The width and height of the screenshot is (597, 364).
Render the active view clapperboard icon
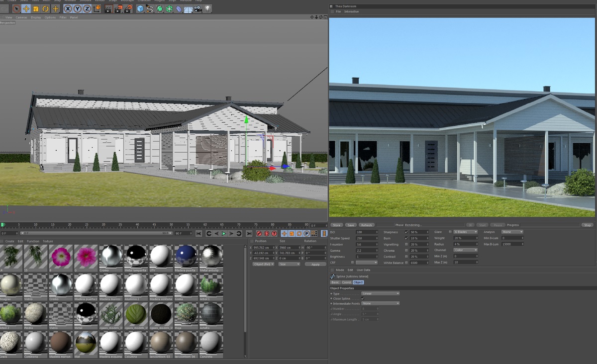tap(108, 8)
